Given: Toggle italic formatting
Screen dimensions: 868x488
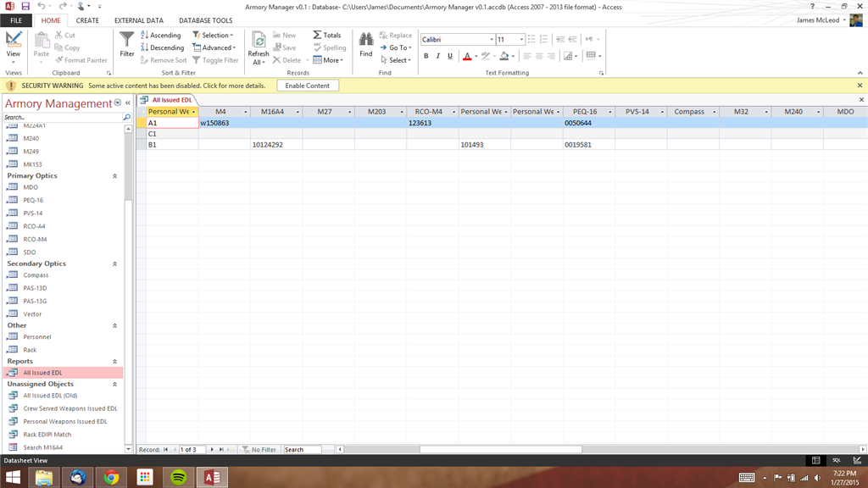Looking at the screenshot, I should click(x=438, y=56).
